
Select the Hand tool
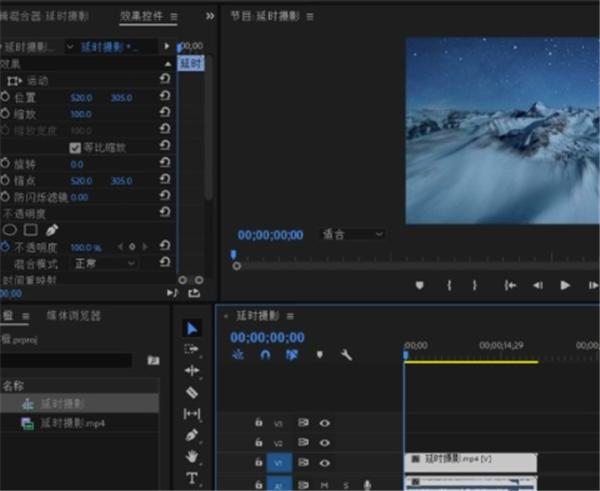pos(192,456)
